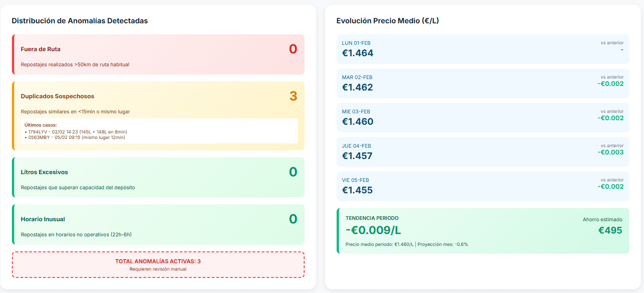Click the Ahorro estimado €495 value
Image resolution: width=644 pixels, height=293 pixels.
tap(610, 230)
